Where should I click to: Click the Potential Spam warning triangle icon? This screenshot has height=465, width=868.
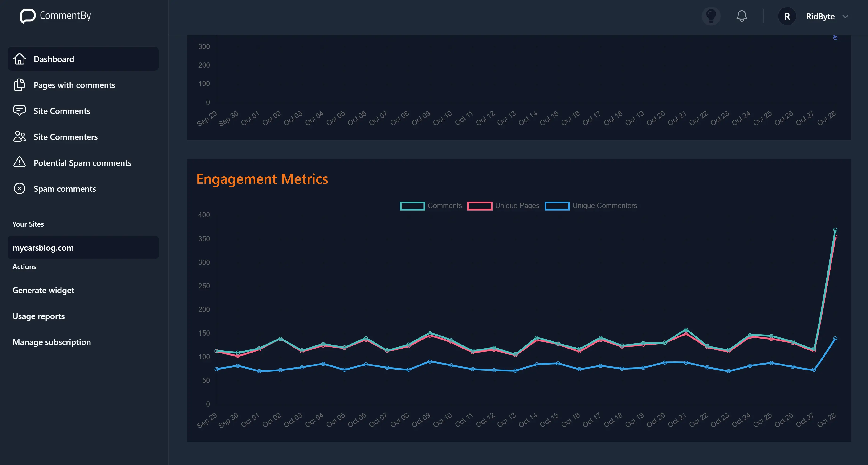pyautogui.click(x=19, y=162)
